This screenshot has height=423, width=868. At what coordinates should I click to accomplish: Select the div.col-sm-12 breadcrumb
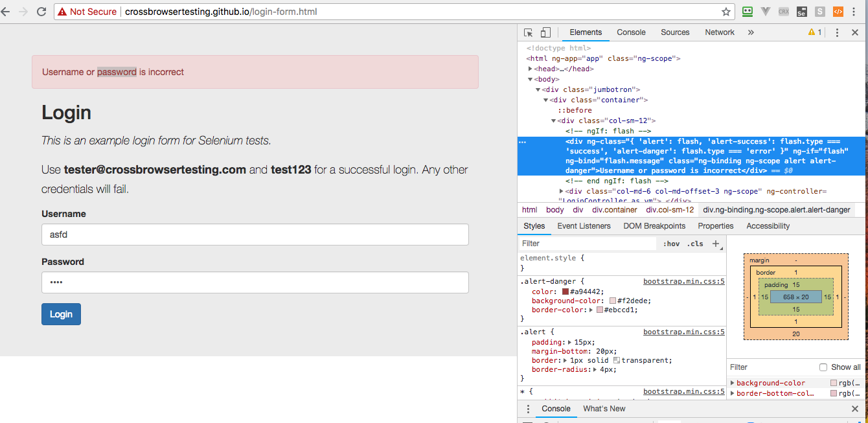670,210
